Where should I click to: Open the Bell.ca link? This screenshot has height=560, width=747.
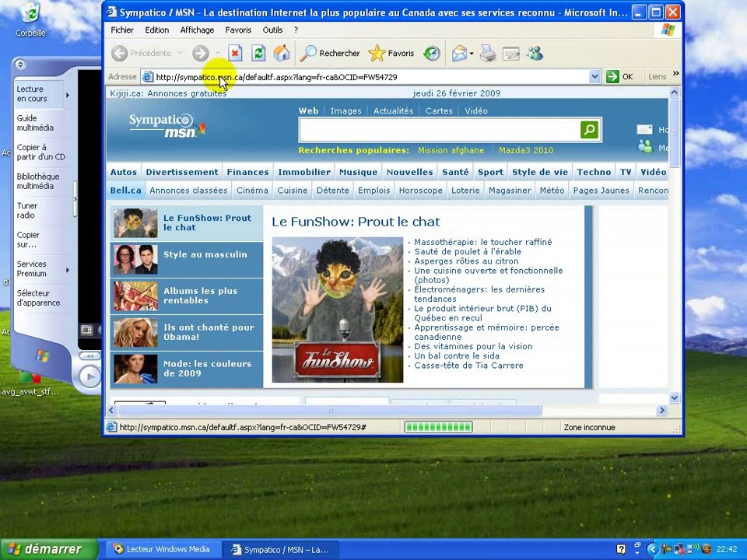(x=126, y=191)
